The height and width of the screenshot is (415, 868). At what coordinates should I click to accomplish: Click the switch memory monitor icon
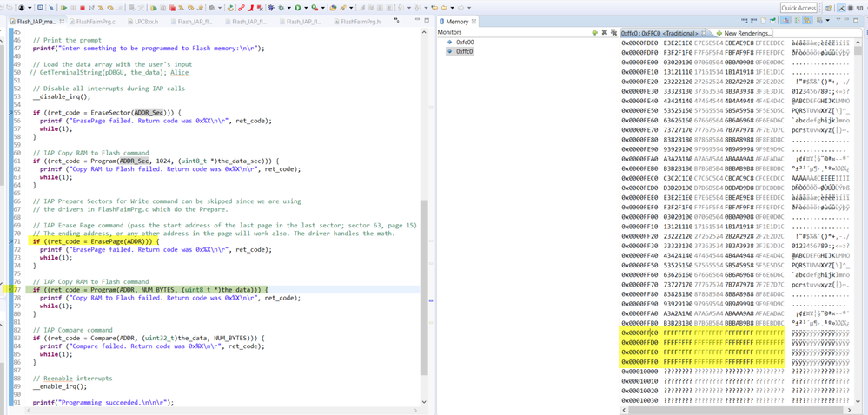pos(819,21)
